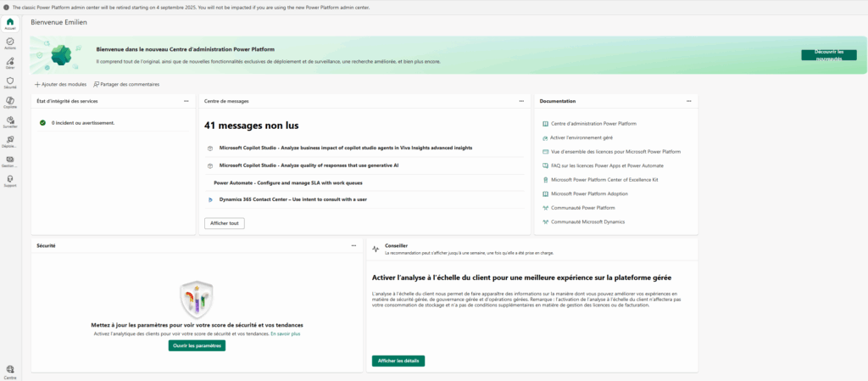This screenshot has height=381, width=868.
Task: Click community icon next to Communauté Microsoft Dynamics
Action: [x=545, y=222]
